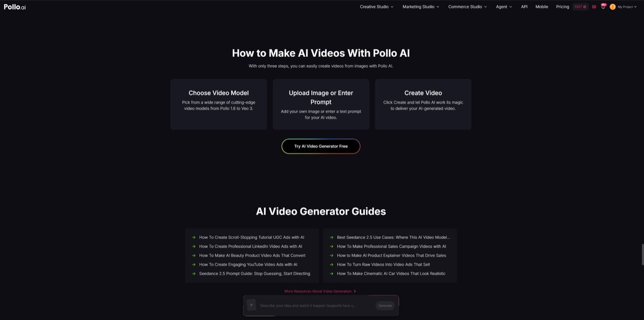The width and height of the screenshot is (644, 320).
Task: Open the Professional Sales Campaign Videos guide
Action: (x=391, y=246)
